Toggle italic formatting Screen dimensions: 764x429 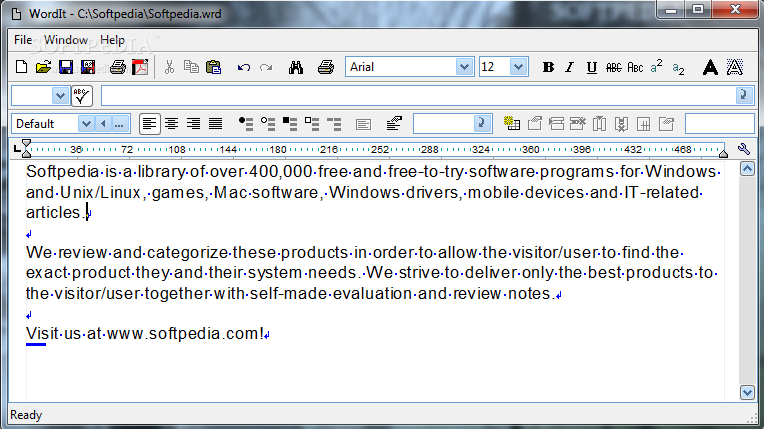point(570,67)
